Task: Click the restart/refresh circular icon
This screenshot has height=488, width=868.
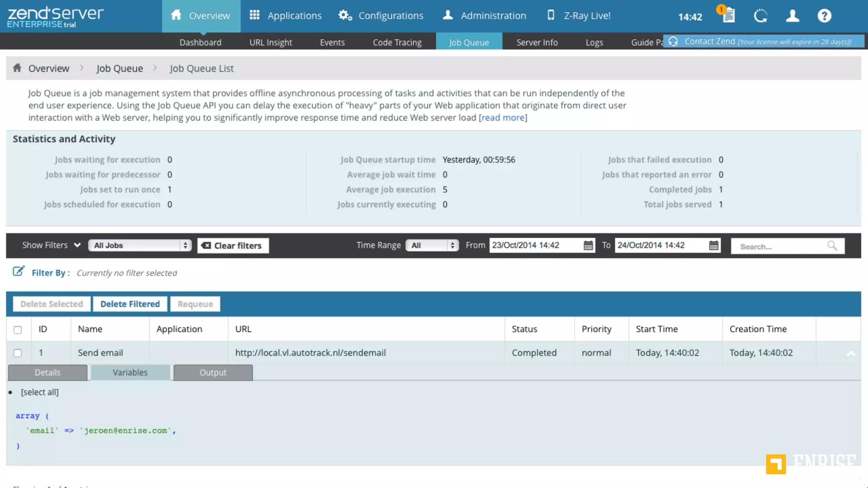Action: (760, 16)
